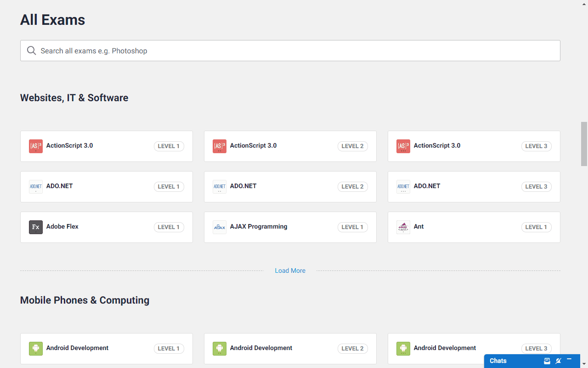The width and height of the screenshot is (588, 368).
Task: Click the Android Development Level 1 icon
Action: click(36, 349)
